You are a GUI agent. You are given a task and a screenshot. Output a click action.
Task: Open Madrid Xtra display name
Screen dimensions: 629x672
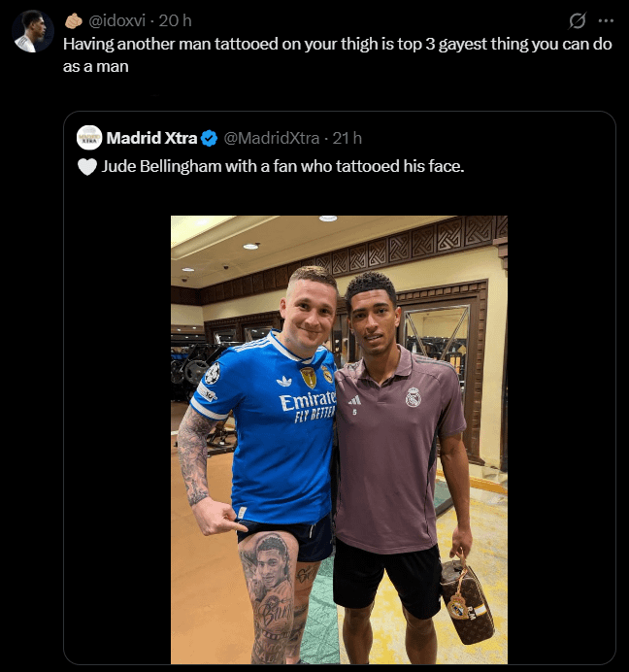pos(151,138)
